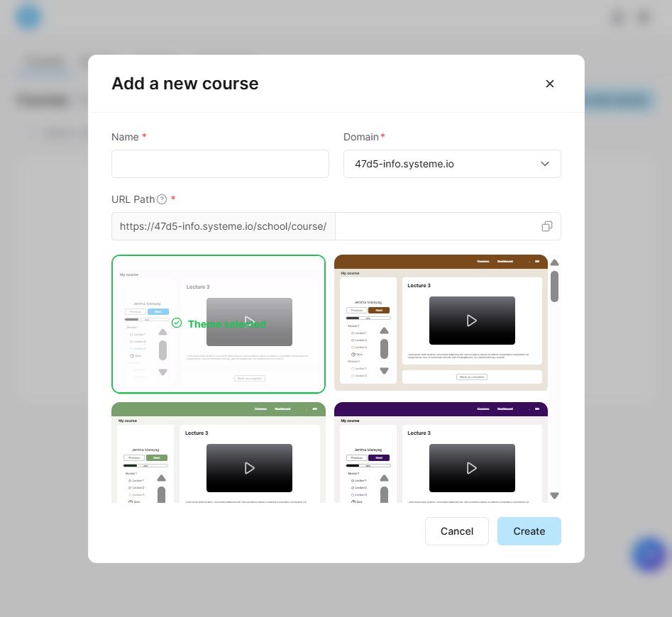Viewport: 672px width, 617px height.
Task: Click the URL prefix text https://47d5-info.systeme.io/school/course/
Action: pos(223,226)
